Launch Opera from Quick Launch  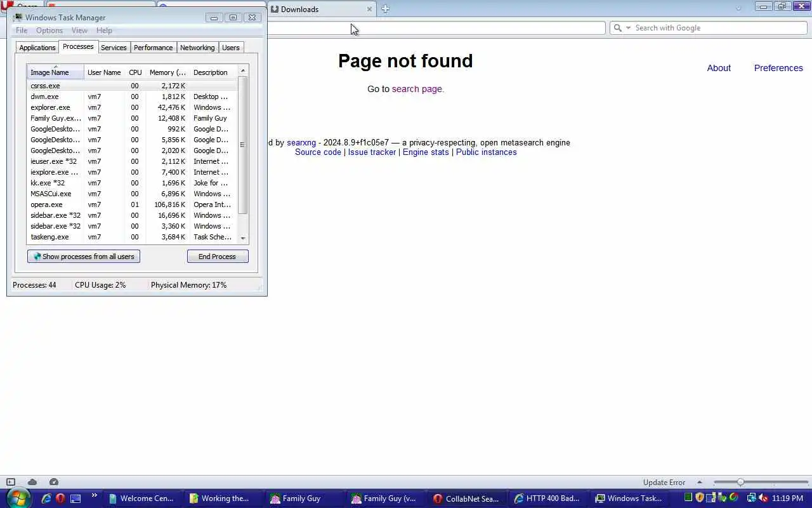pos(60,498)
